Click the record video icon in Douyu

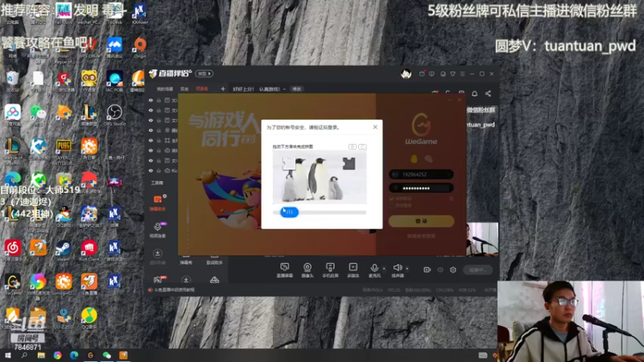tap(427, 269)
